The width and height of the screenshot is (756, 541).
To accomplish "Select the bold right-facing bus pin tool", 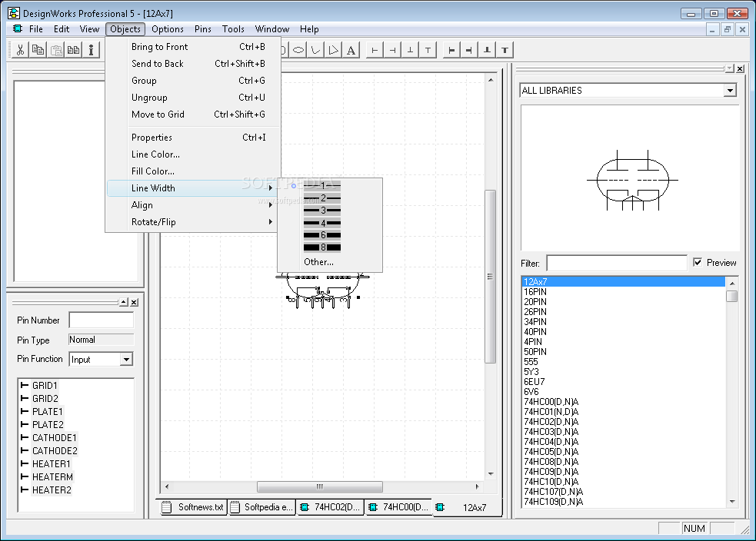I will [469, 50].
